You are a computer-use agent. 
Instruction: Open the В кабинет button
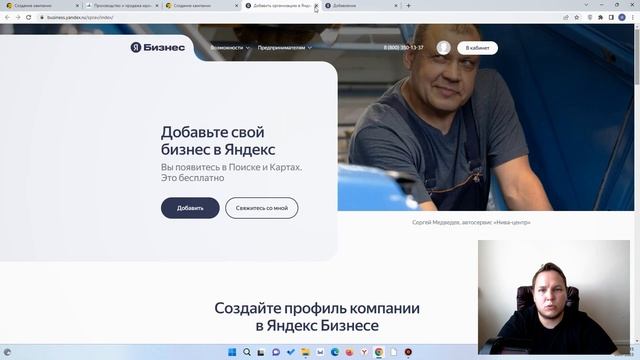[x=478, y=48]
